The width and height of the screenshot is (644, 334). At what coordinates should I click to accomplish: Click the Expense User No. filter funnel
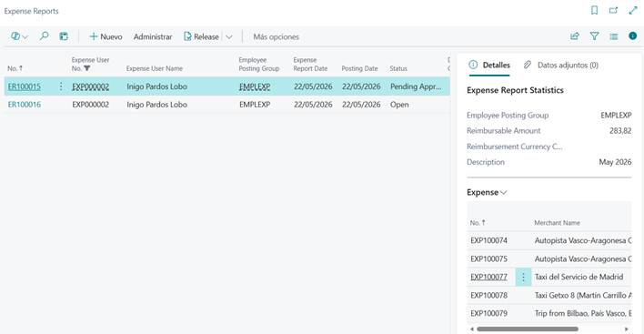(x=86, y=68)
